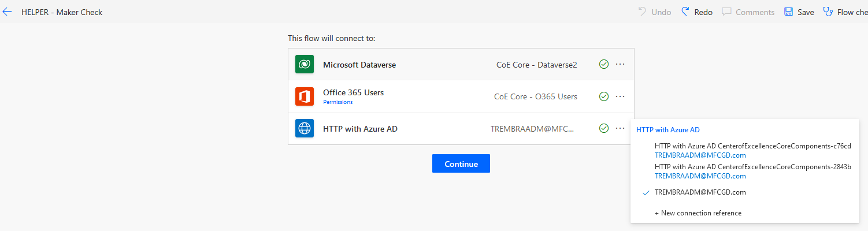Save the flow
Screen dimensions: 868x231
(x=799, y=12)
